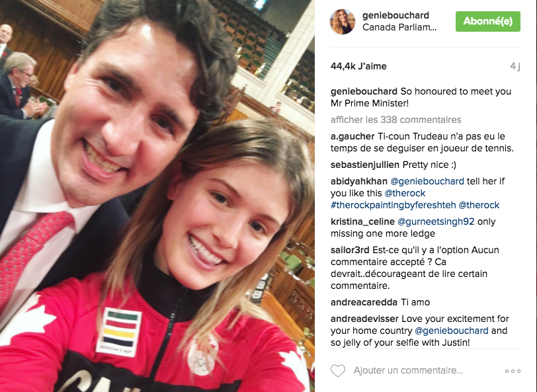
Task: Open the Canada Parliament location link
Action: 399,27
